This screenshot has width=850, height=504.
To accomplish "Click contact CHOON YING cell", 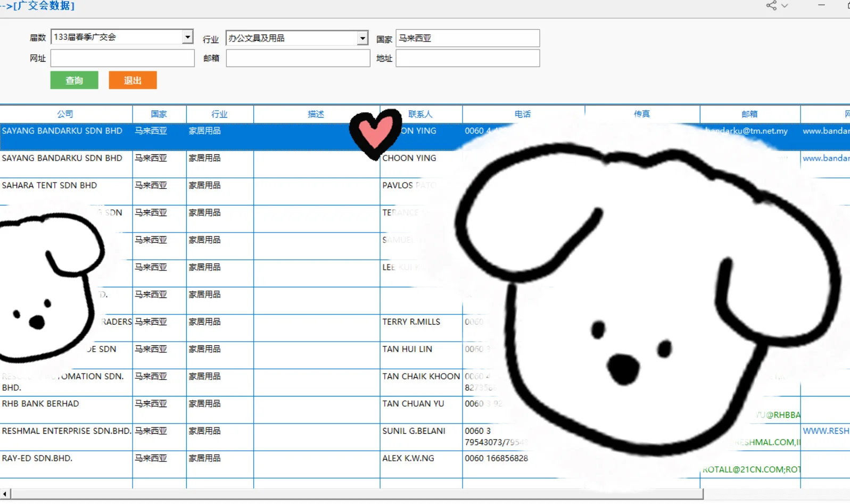I will pos(421,164).
